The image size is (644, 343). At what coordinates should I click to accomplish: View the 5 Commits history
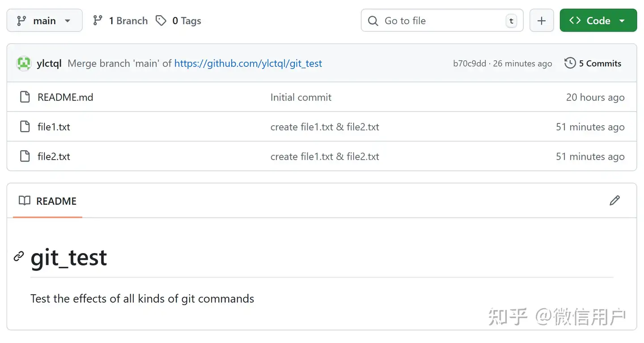[x=593, y=64]
